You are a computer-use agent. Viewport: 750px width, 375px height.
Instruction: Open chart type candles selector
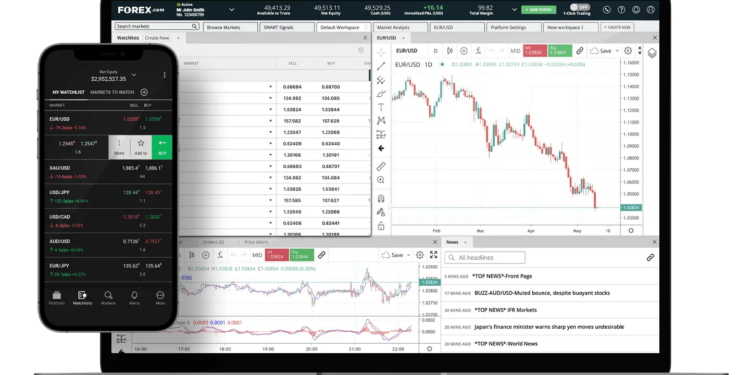pyautogui.click(x=450, y=51)
